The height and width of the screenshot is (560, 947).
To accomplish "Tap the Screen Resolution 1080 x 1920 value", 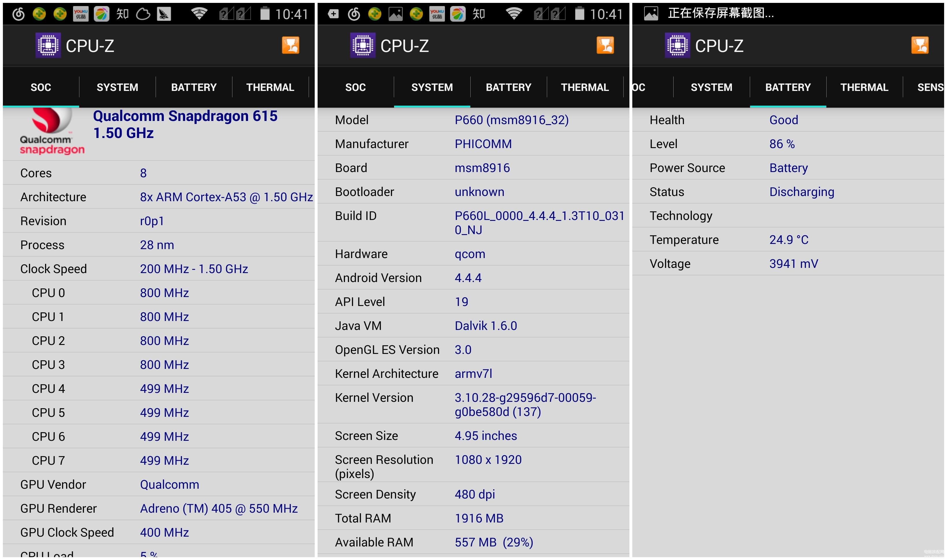I will 488,459.
